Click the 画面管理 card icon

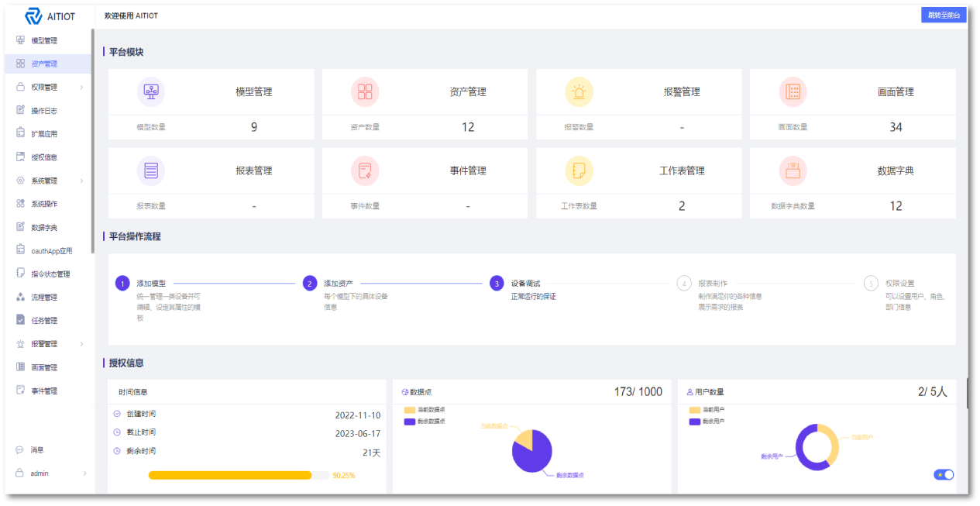pos(793,91)
